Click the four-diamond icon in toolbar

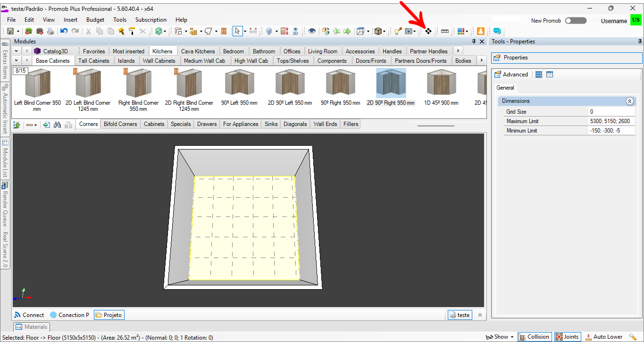(428, 31)
